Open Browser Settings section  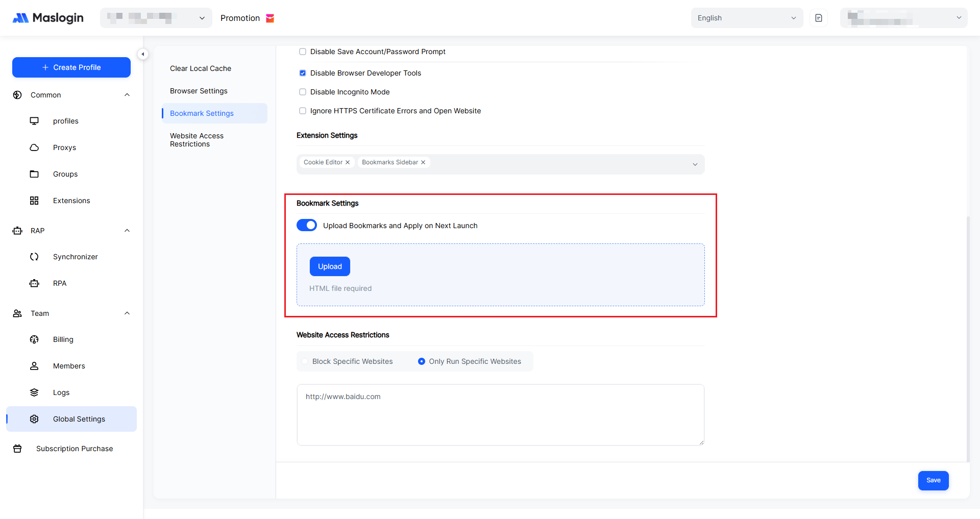[x=199, y=91]
